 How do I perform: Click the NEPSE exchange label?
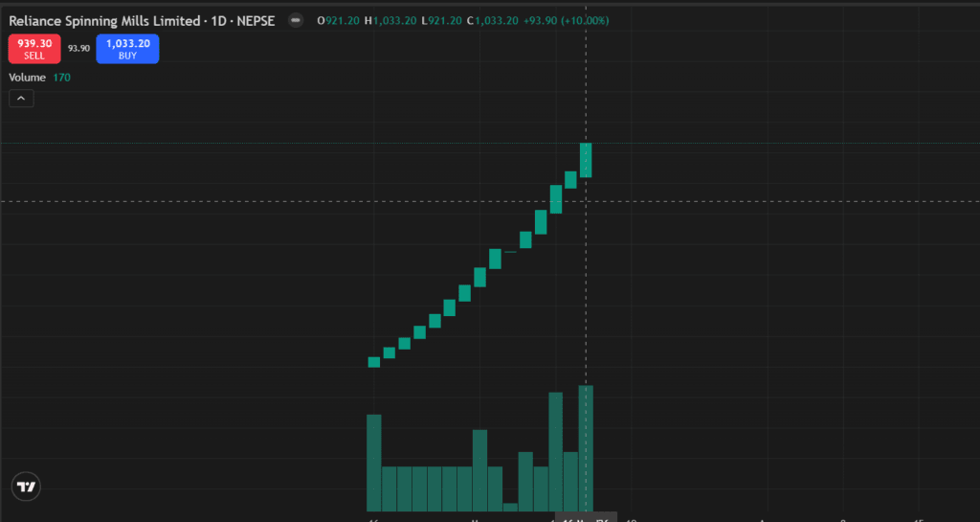click(255, 20)
